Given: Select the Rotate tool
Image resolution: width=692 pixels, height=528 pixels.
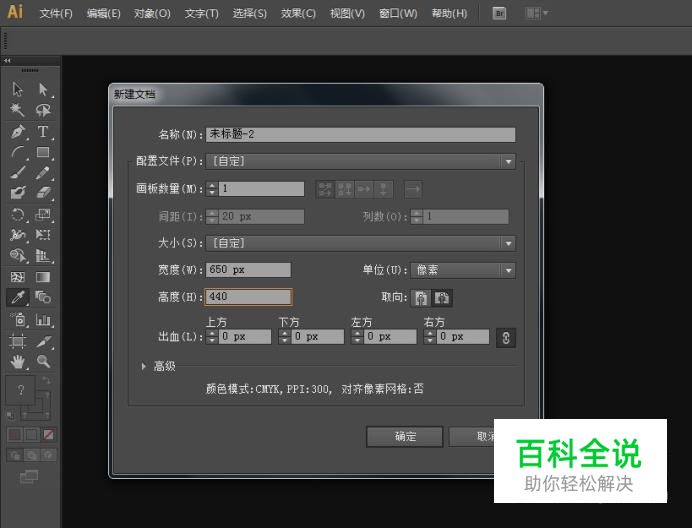Looking at the screenshot, I should (x=18, y=215).
